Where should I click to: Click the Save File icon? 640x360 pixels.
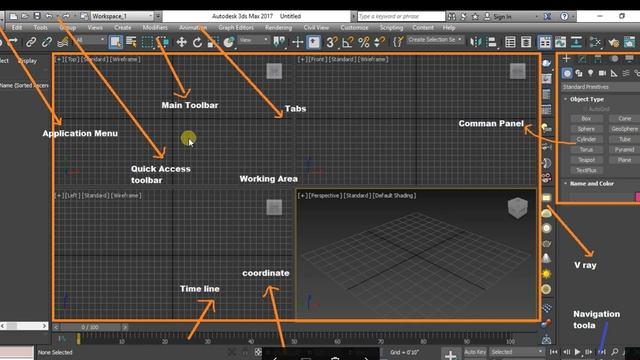tap(37, 16)
